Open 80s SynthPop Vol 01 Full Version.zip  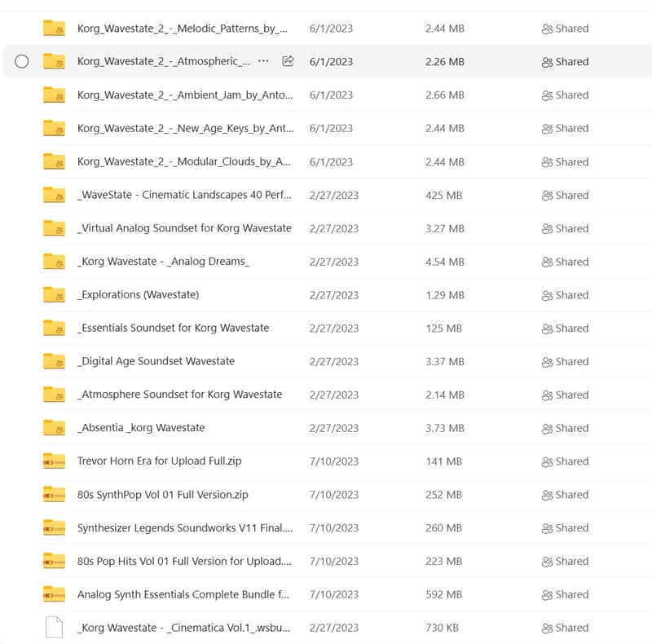tap(162, 495)
